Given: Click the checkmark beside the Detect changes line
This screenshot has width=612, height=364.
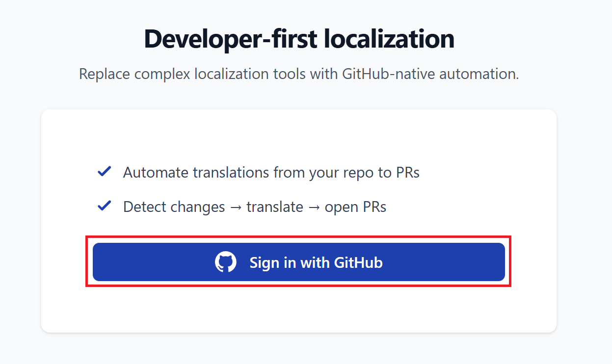Looking at the screenshot, I should pos(105,206).
